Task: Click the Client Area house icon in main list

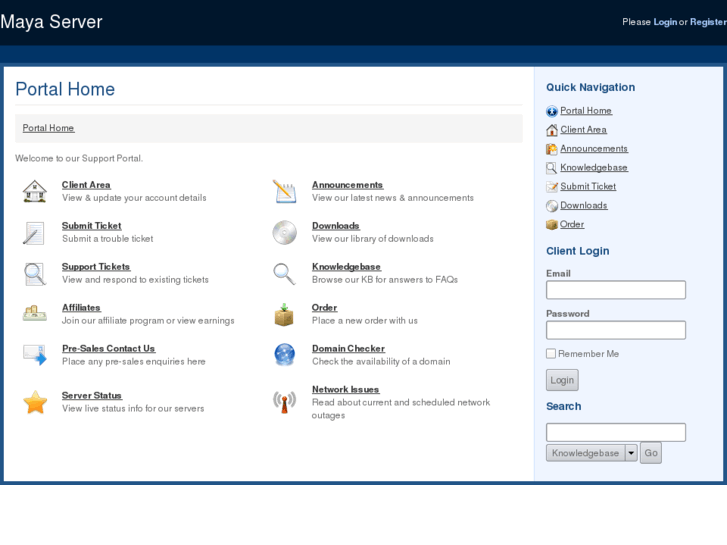Action: (x=35, y=191)
